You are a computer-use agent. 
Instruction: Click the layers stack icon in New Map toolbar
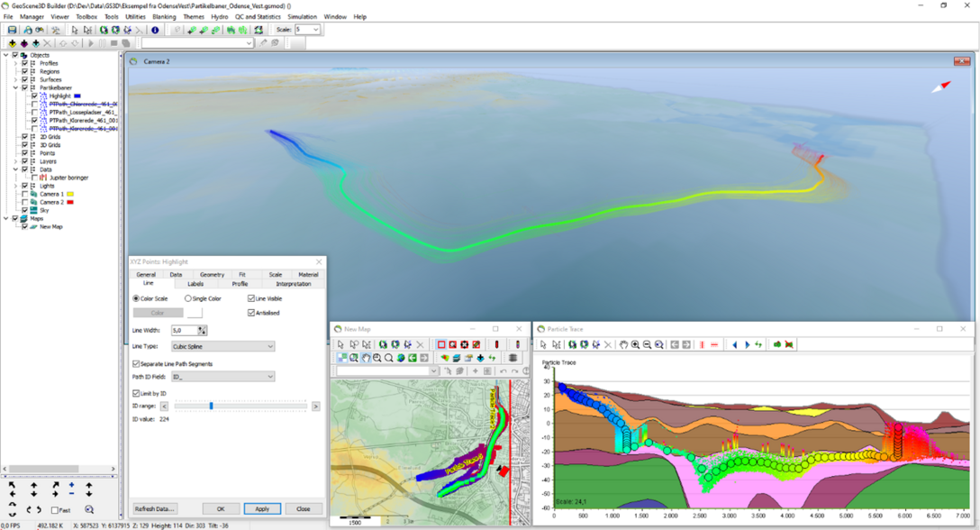tap(457, 358)
